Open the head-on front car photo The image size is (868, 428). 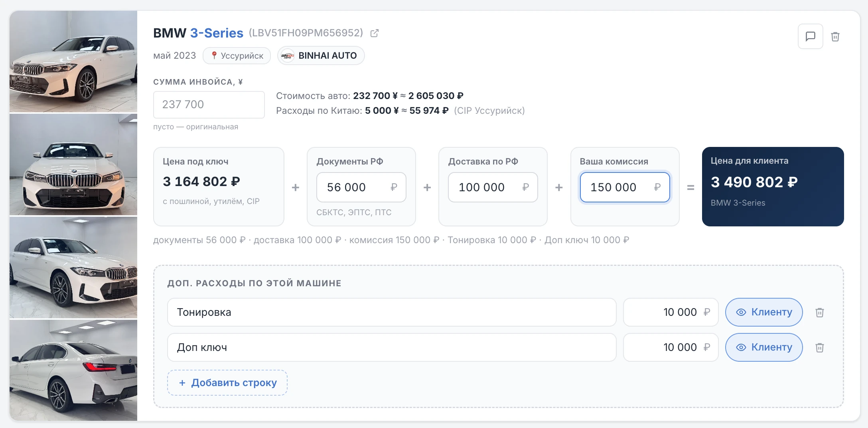(x=73, y=164)
